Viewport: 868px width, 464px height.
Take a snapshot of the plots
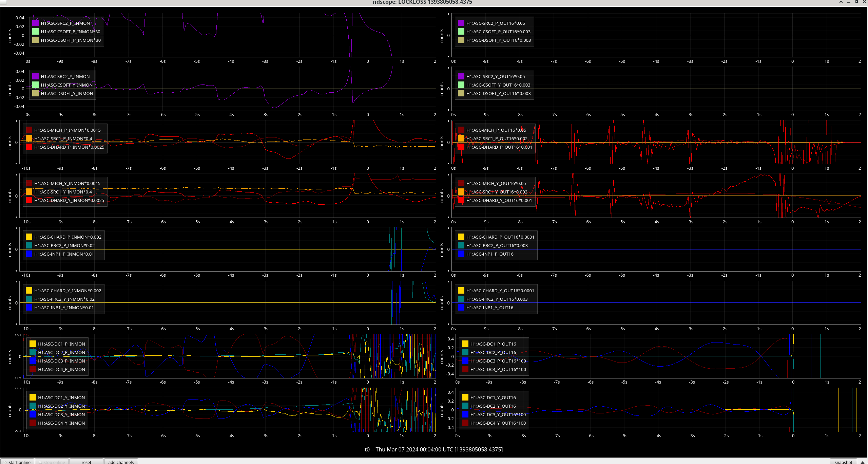[x=843, y=462]
